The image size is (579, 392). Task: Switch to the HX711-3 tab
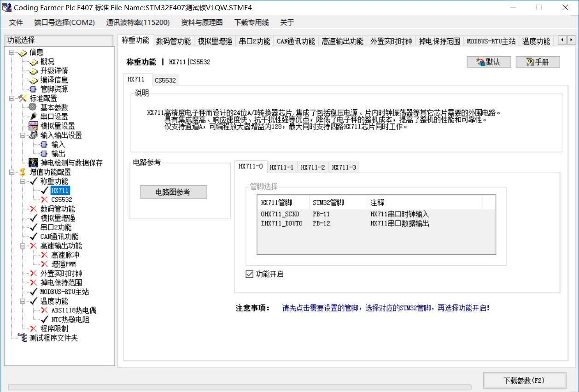344,167
